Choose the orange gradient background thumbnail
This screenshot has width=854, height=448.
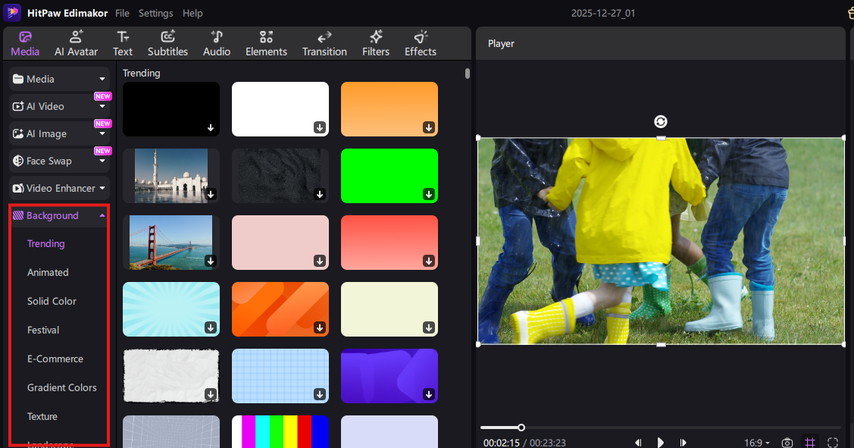pos(389,109)
